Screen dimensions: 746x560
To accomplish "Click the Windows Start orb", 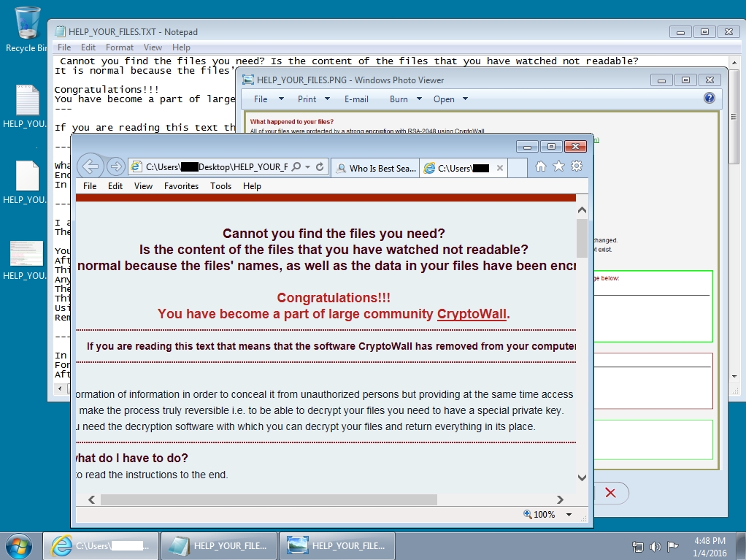I will coord(18,545).
